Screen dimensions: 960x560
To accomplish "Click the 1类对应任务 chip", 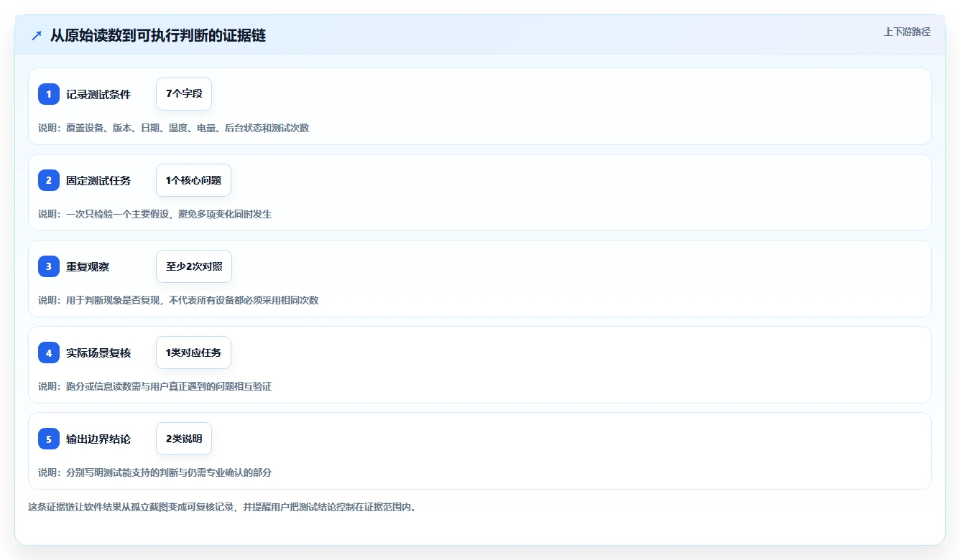I will coord(193,353).
